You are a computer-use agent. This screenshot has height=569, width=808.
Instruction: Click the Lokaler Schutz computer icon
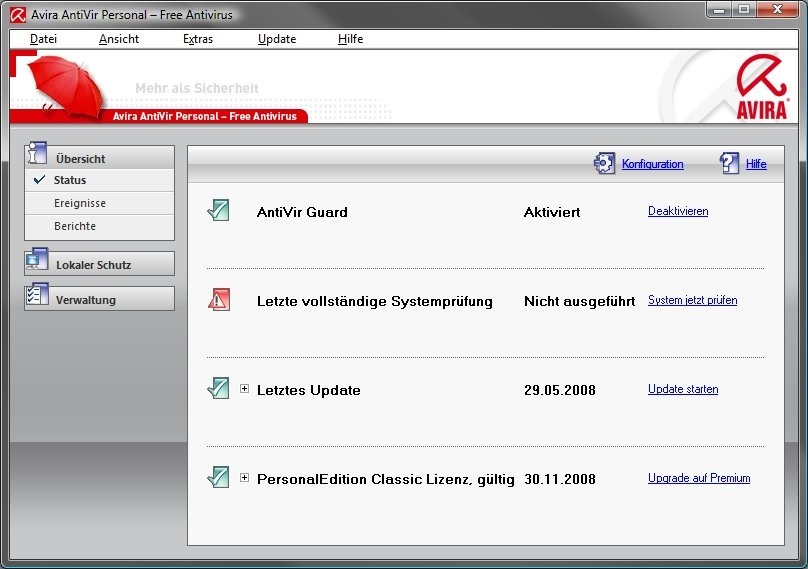(x=37, y=259)
